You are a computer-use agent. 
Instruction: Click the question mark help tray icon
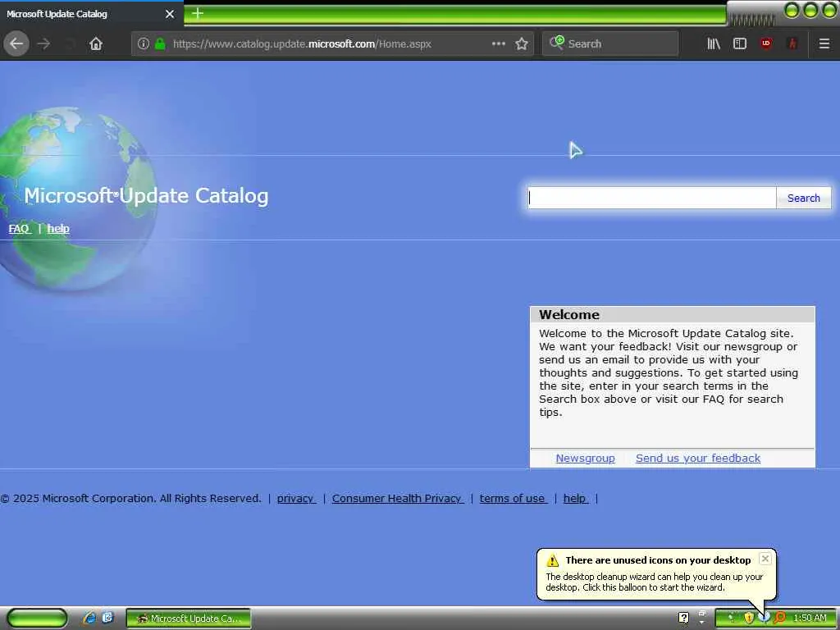pos(683,618)
